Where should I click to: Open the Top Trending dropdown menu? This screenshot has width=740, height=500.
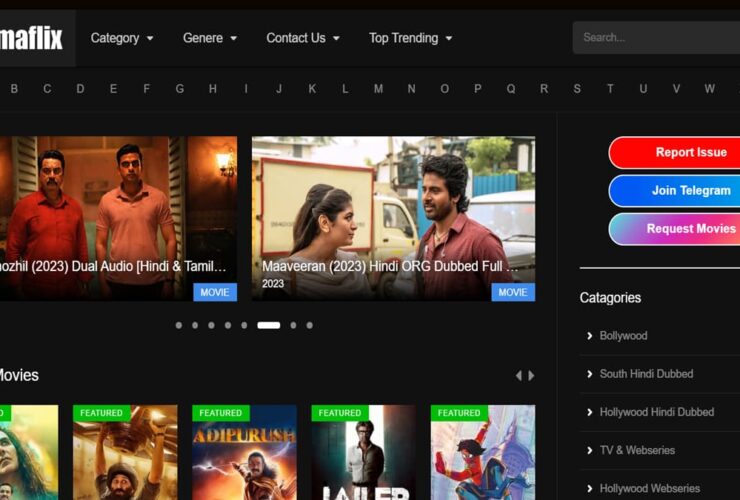pyautogui.click(x=410, y=38)
